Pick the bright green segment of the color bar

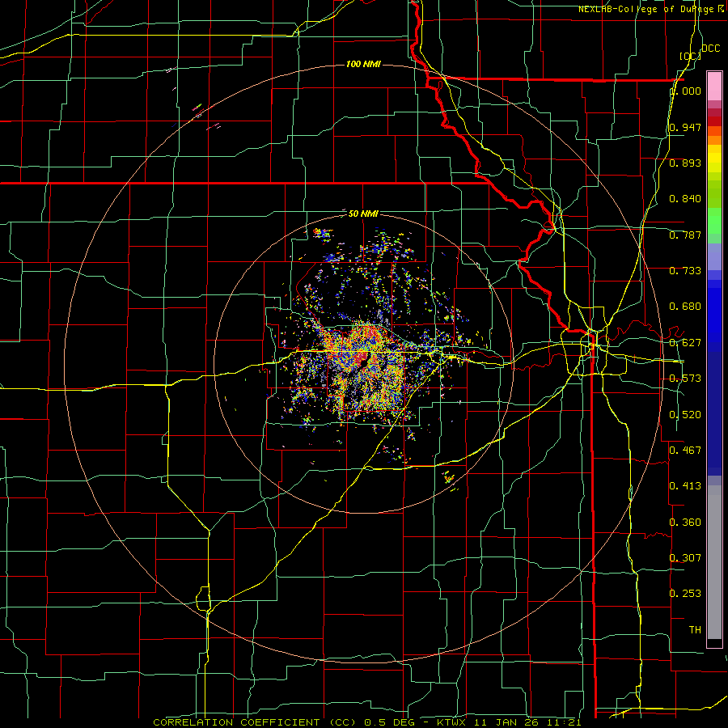click(714, 221)
